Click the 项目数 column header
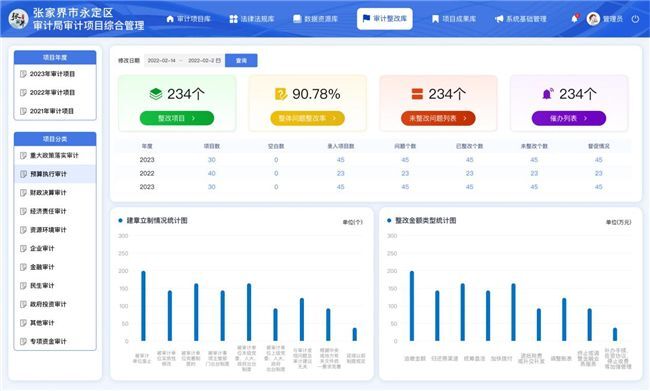This screenshot has height=391, width=650. coord(211,146)
